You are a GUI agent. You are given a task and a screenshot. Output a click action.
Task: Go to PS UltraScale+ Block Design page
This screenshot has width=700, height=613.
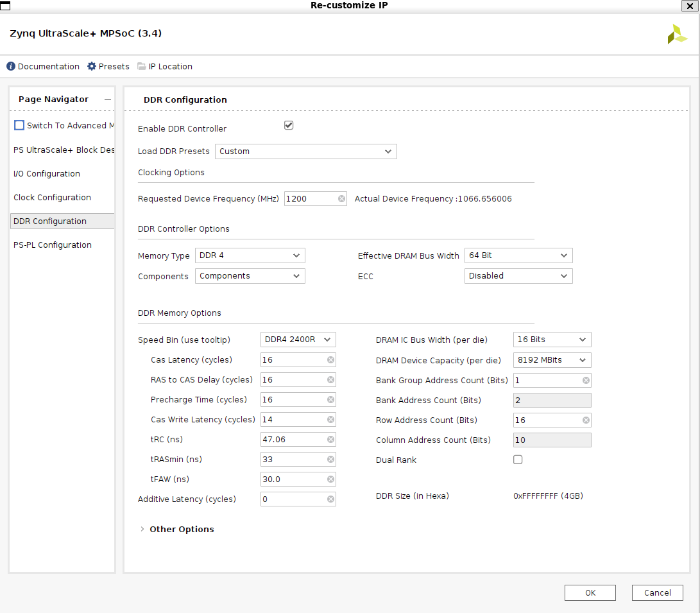(64, 150)
